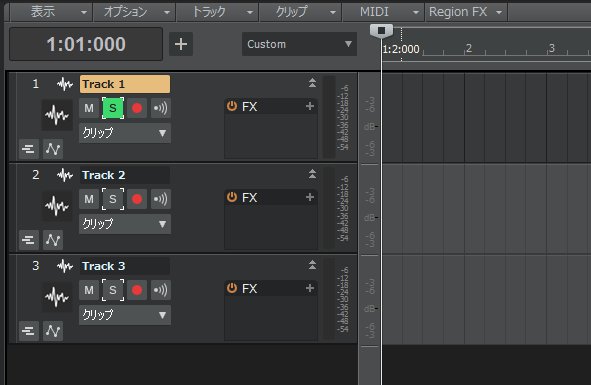Image resolution: width=591 pixels, height=385 pixels.
Task: Disable solo on Track 1
Action: pyautogui.click(x=113, y=108)
